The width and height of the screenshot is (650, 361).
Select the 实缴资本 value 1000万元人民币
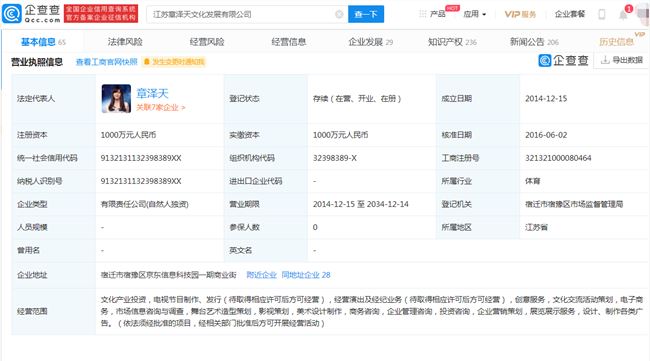click(x=340, y=135)
